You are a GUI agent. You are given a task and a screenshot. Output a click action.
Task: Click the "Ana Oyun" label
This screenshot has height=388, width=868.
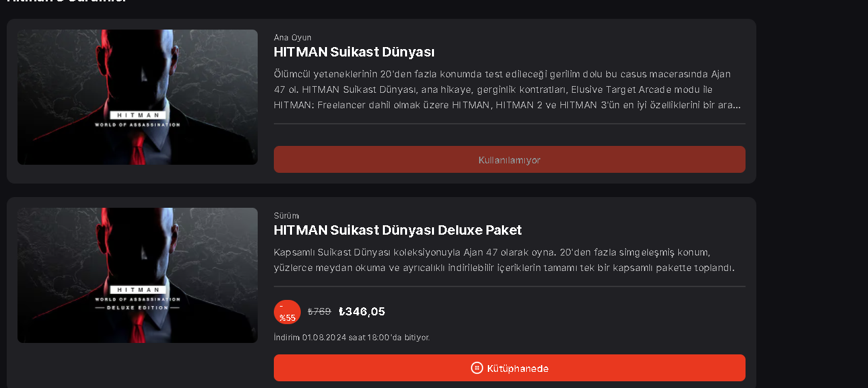pyautogui.click(x=293, y=38)
